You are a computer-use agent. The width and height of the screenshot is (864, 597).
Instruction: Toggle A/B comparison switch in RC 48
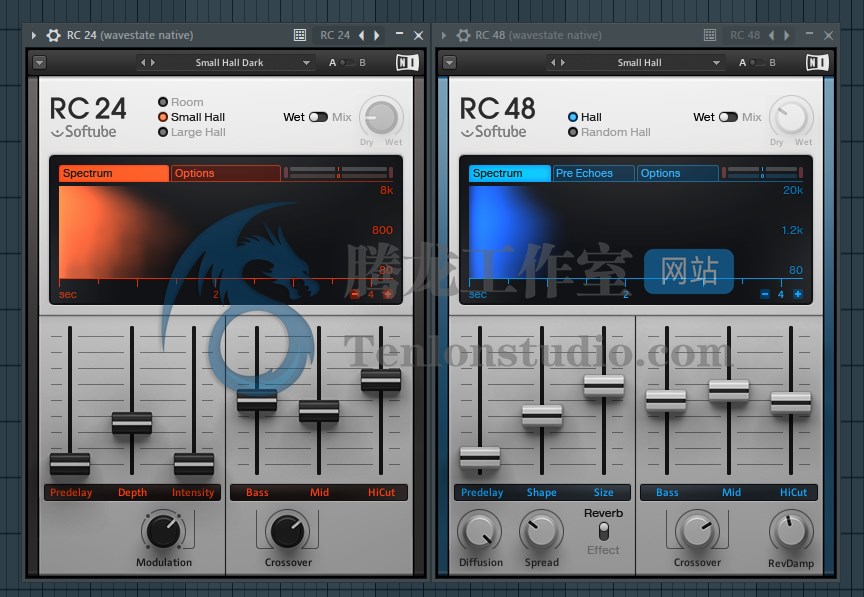tap(757, 62)
